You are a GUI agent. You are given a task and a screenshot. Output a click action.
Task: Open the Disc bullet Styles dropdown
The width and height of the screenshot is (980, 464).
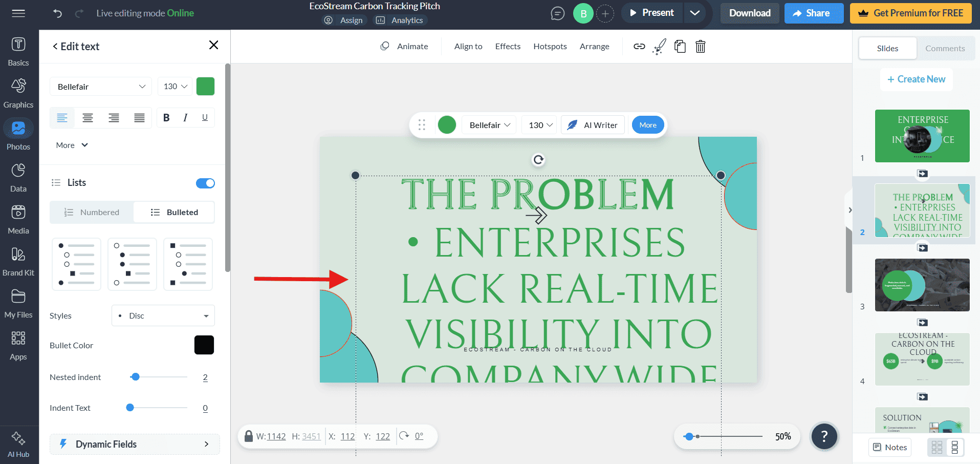point(163,315)
